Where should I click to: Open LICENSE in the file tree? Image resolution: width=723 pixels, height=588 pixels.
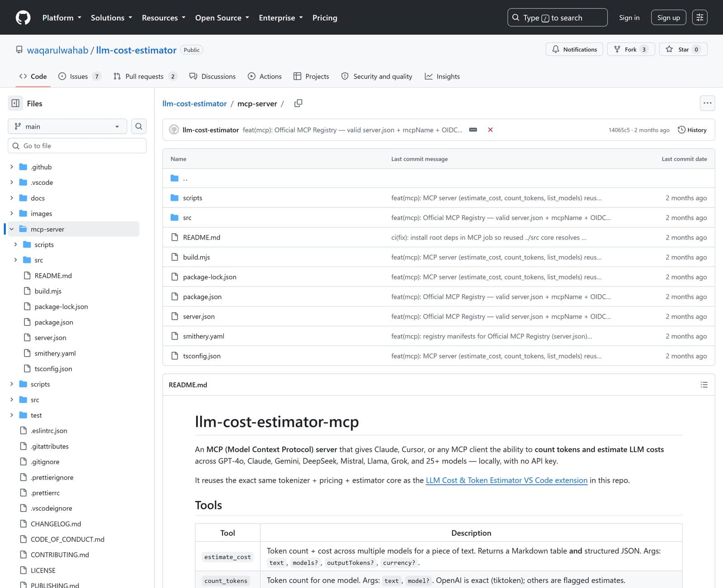pos(43,570)
